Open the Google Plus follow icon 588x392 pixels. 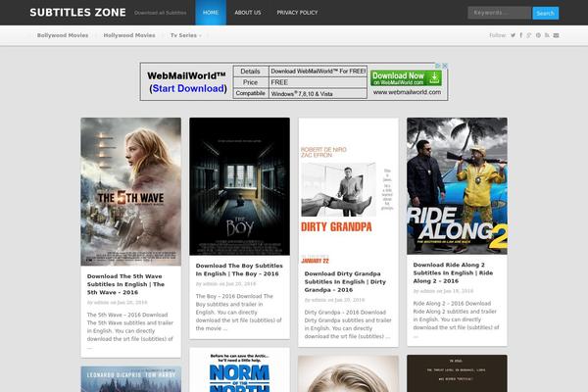pyautogui.click(x=529, y=35)
